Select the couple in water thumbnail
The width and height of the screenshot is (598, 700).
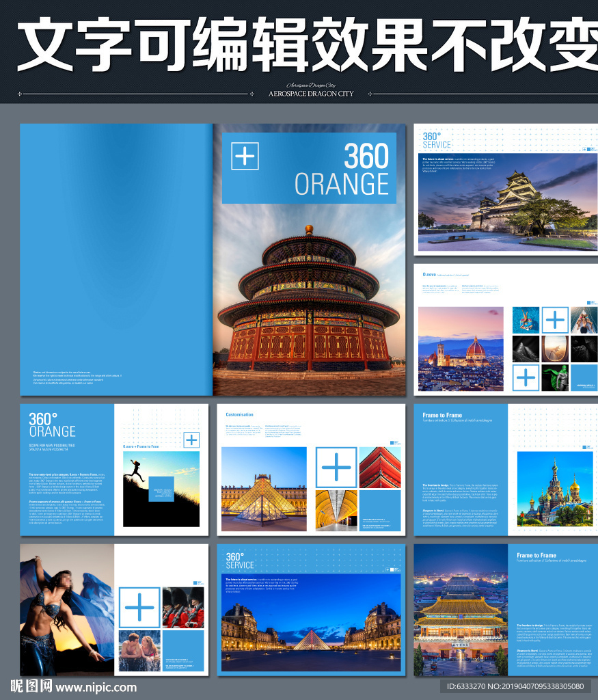click(139, 651)
